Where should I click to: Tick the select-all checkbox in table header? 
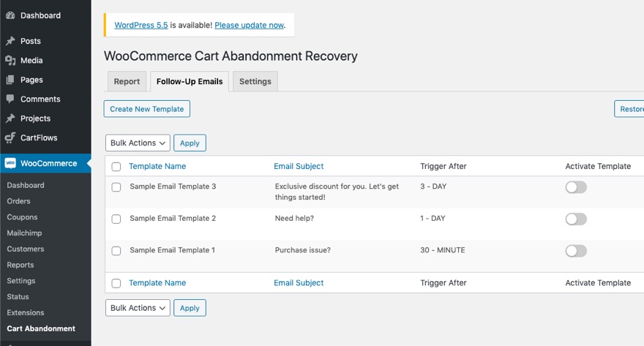[116, 167]
